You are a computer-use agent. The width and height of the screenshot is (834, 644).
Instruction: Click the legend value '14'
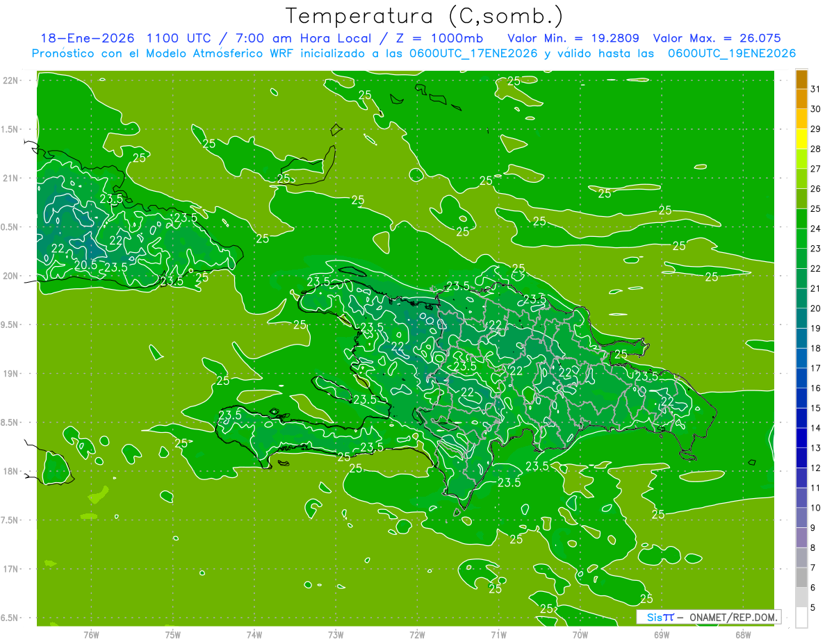click(815, 428)
